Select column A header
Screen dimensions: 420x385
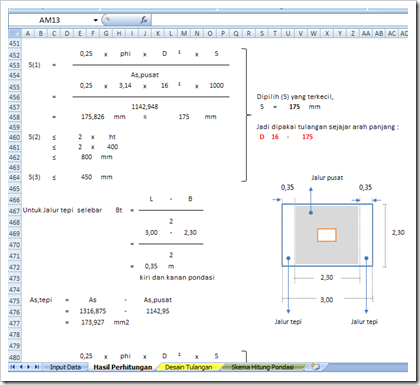(28, 33)
